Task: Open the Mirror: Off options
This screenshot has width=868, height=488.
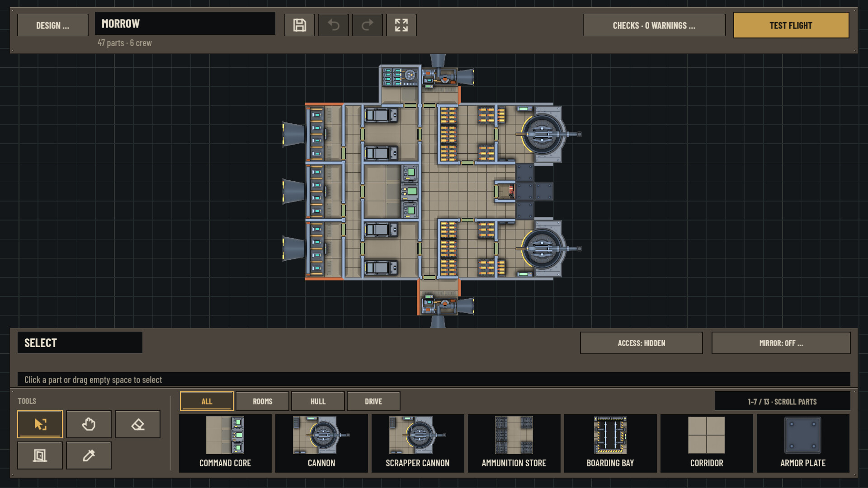Action: point(781,343)
